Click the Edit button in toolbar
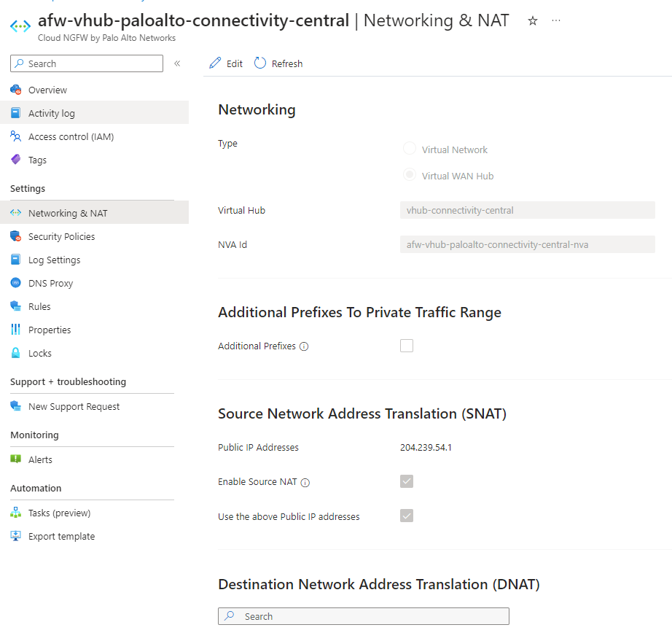 point(226,63)
